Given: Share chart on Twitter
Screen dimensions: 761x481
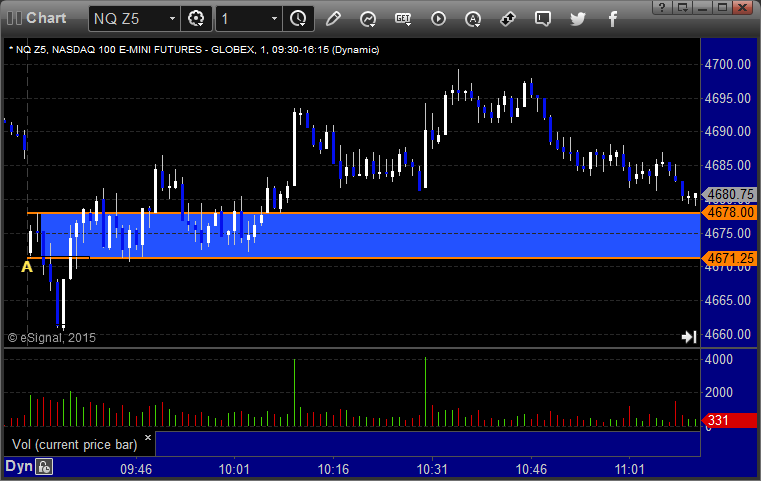Looking at the screenshot, I should click(578, 19).
